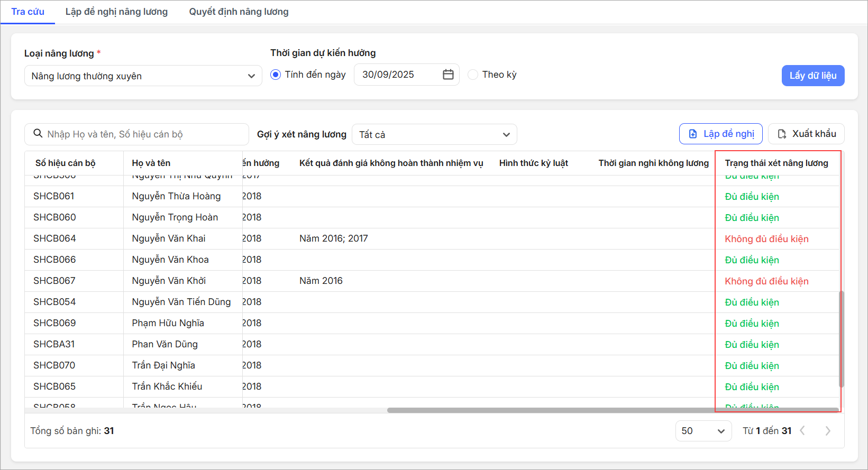Click the export icon beside Xuất khẩu
The image size is (868, 470).
point(782,134)
